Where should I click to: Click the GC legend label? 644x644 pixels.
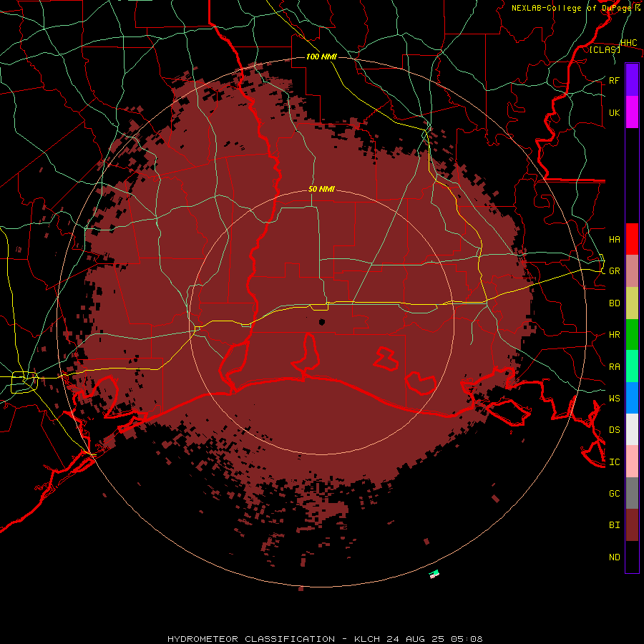[614, 493]
